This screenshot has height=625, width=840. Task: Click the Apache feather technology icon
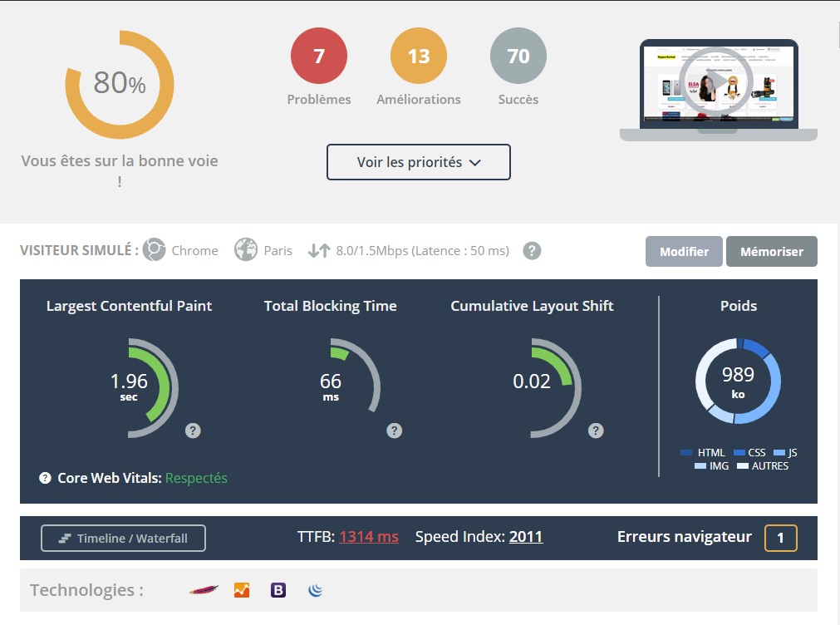(x=204, y=590)
